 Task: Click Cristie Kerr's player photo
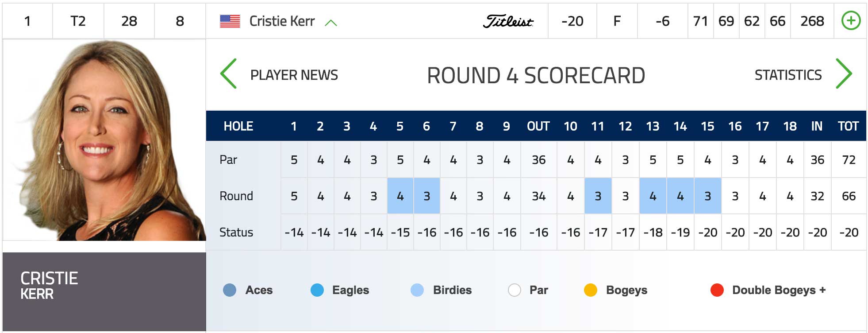pyautogui.click(x=104, y=140)
